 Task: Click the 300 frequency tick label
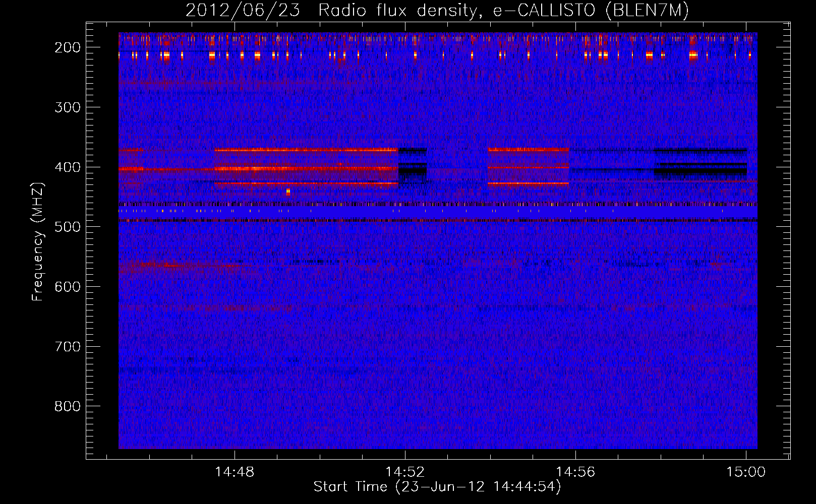[x=67, y=107]
